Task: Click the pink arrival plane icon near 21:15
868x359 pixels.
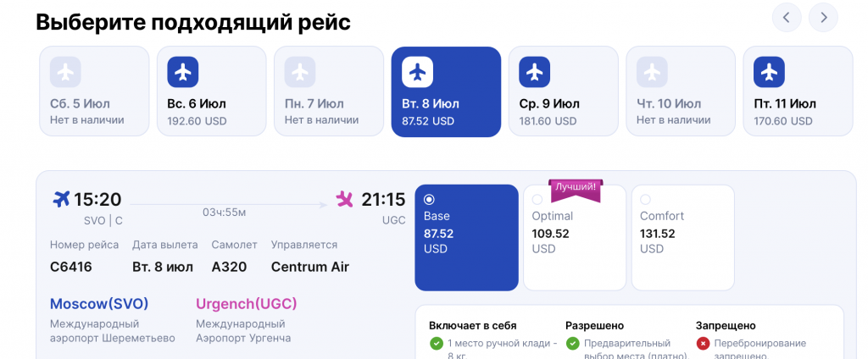Action: (344, 199)
